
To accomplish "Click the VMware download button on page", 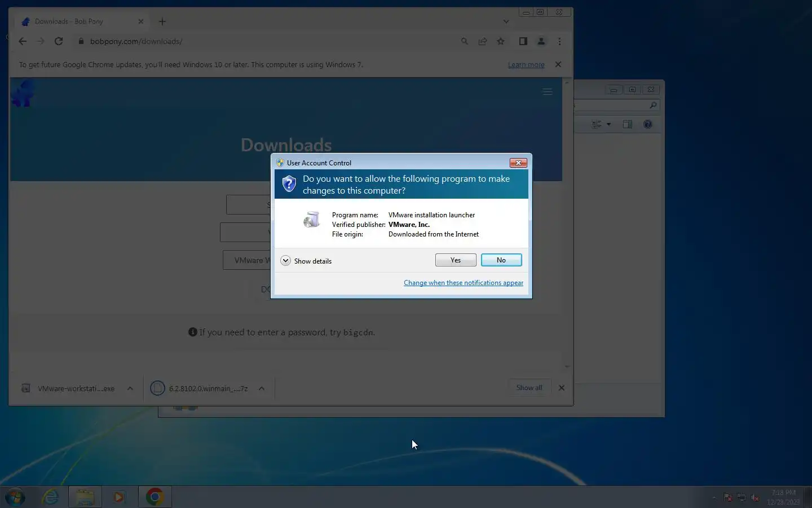I will [247, 260].
